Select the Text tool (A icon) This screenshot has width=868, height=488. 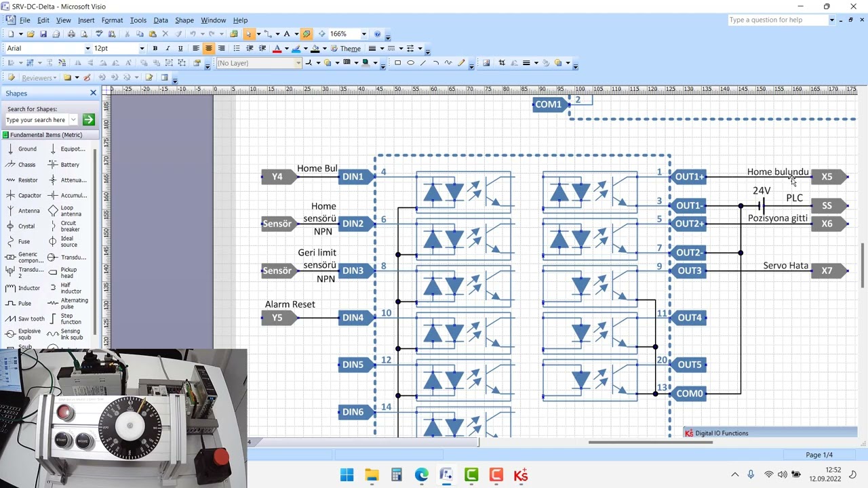(286, 34)
